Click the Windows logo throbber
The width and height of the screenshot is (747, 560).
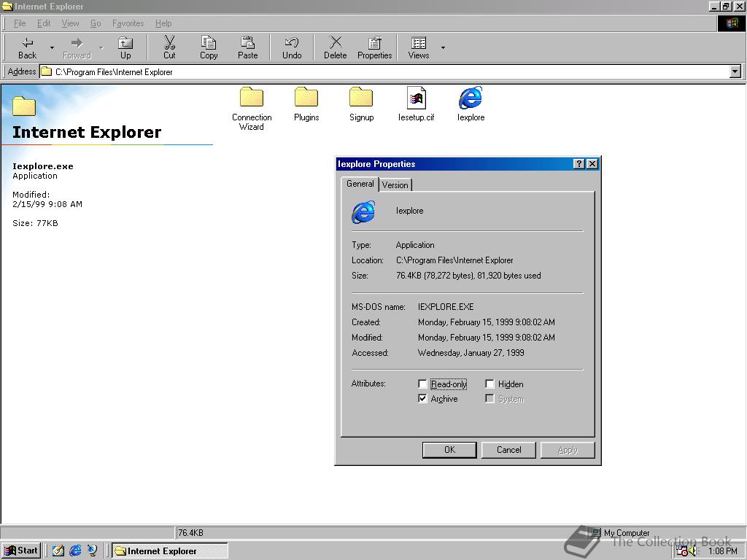[x=732, y=23]
